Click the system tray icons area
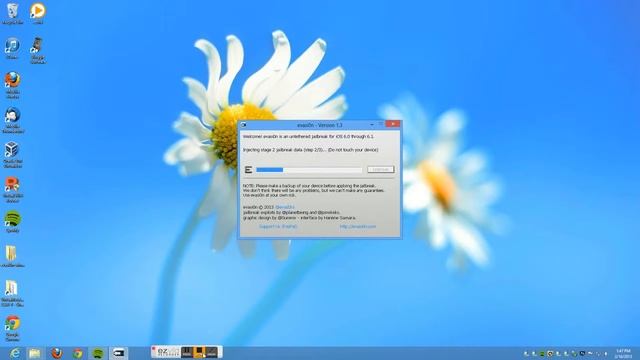Image resolution: width=640 pixels, height=360 pixels. [567, 353]
